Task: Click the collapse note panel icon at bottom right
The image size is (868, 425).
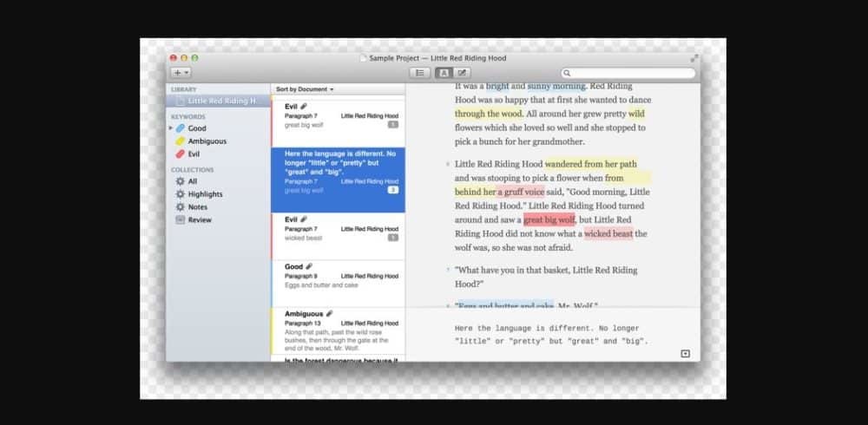Action: [685, 353]
